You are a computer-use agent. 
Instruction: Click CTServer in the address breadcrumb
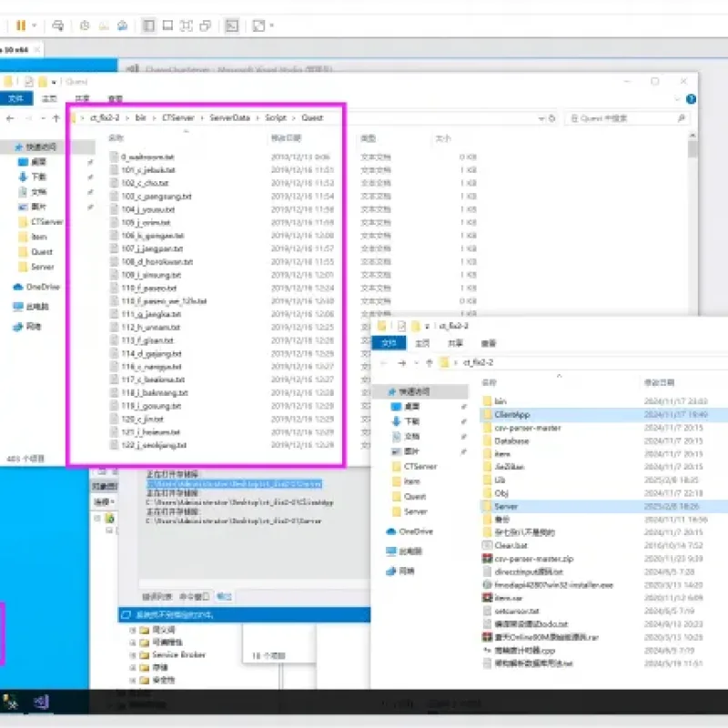178,118
